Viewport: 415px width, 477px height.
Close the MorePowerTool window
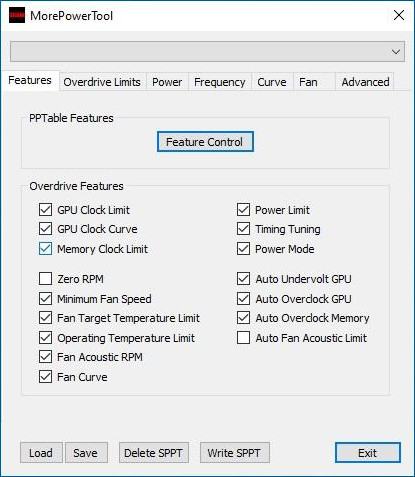pos(399,15)
